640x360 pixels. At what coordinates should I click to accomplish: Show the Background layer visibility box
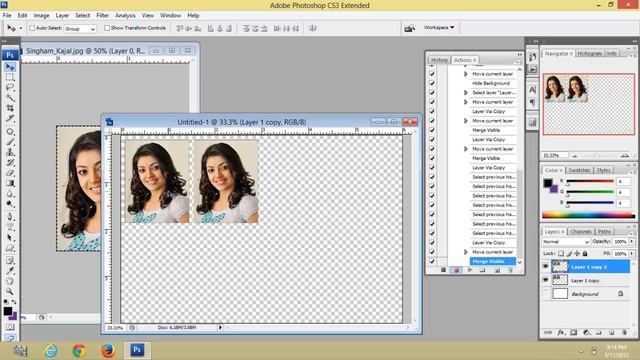click(x=545, y=293)
